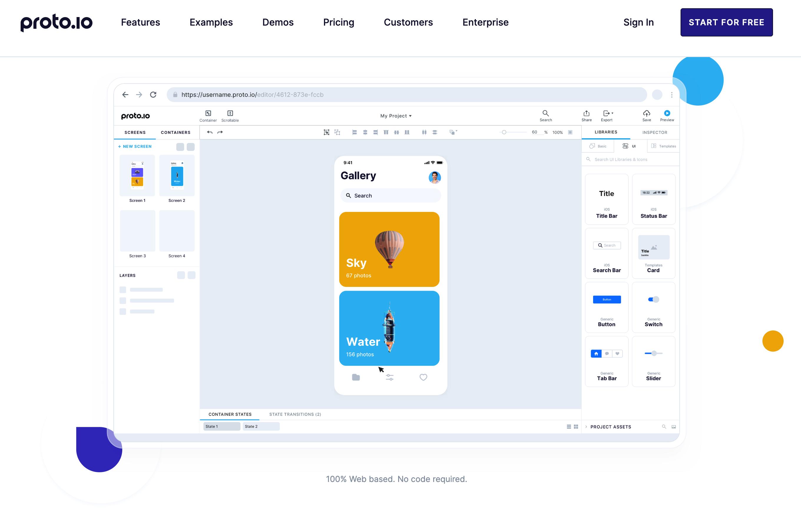Open the Export dropdown arrow
801x532 pixels.
tap(612, 113)
